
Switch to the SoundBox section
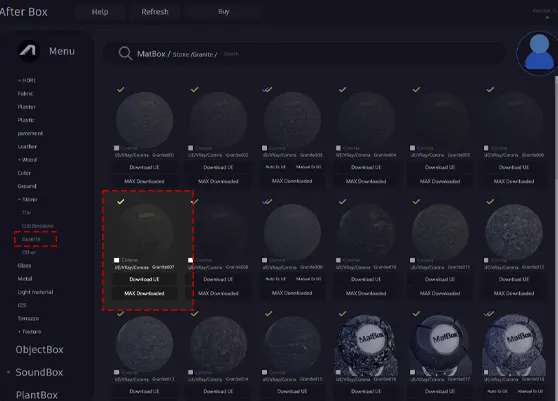[x=39, y=372]
